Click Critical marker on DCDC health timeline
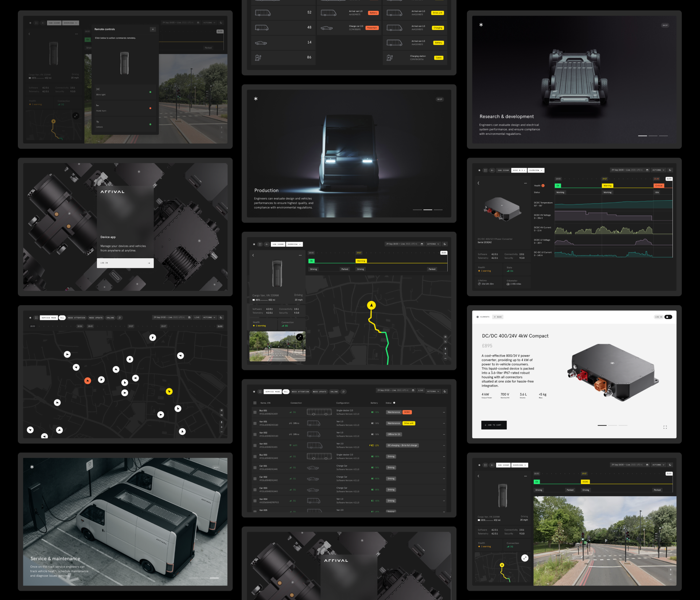Screen dimensions: 700x600 coord(658,186)
